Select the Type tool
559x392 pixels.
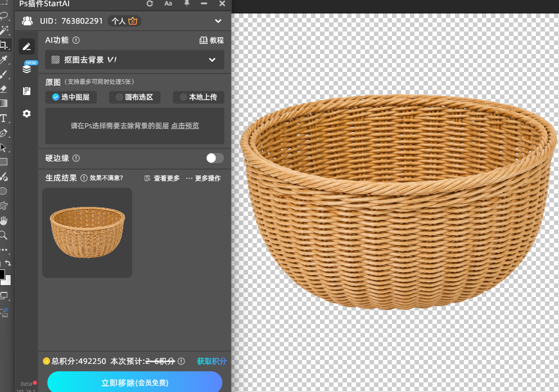[x=3, y=118]
